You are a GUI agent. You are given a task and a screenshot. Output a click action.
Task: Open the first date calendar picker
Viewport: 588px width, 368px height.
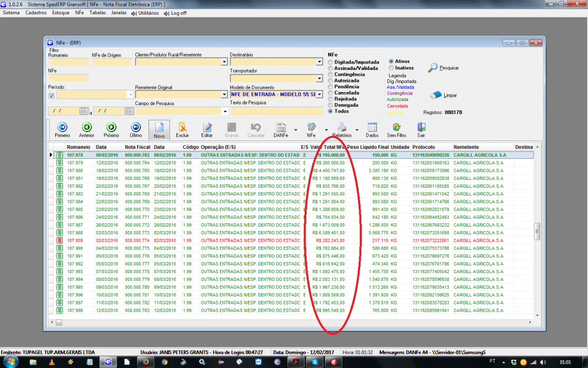point(83,111)
